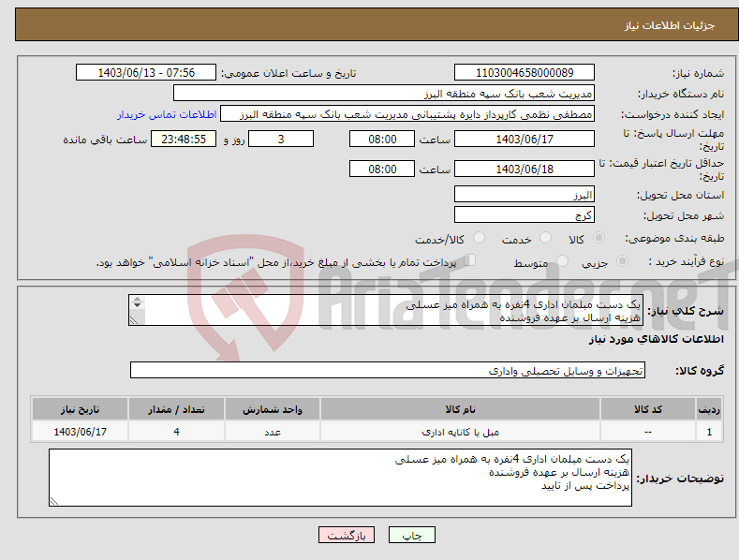739x560 pixels.
Task: Click the چاپ (print) button
Action: pyautogui.click(x=411, y=535)
